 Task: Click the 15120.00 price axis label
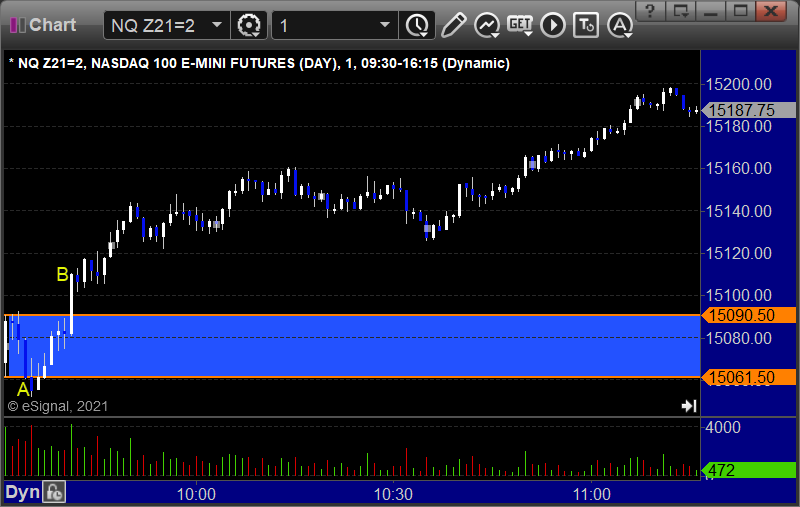pos(738,253)
